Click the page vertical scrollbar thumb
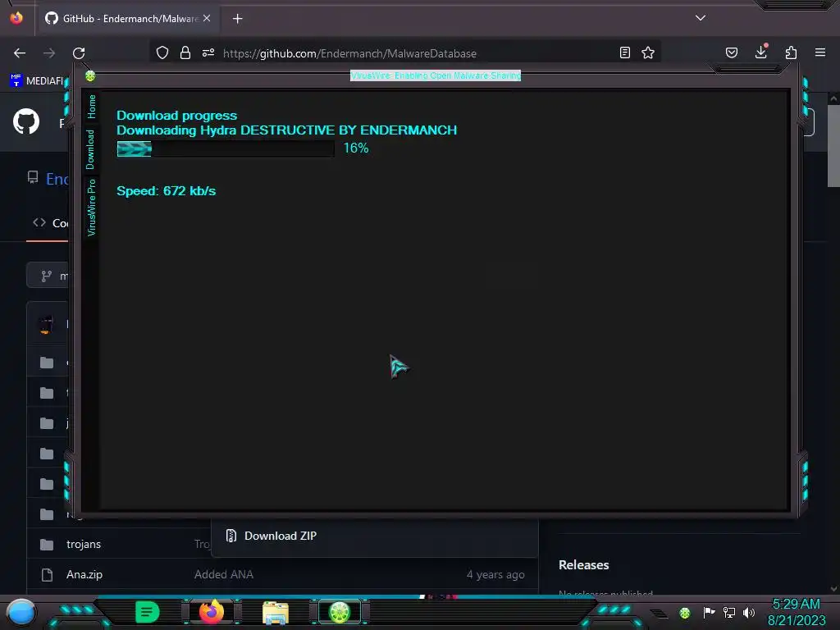The height and width of the screenshot is (630, 840). [833, 146]
